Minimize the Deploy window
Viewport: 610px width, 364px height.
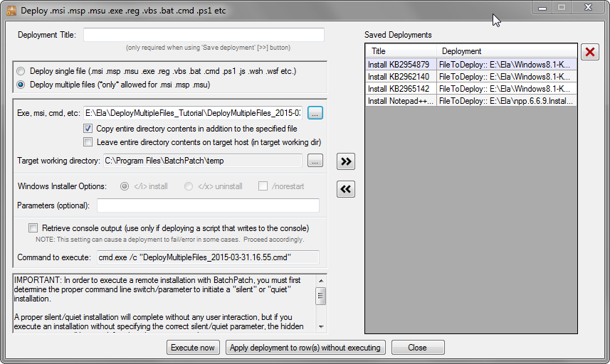click(542, 7)
